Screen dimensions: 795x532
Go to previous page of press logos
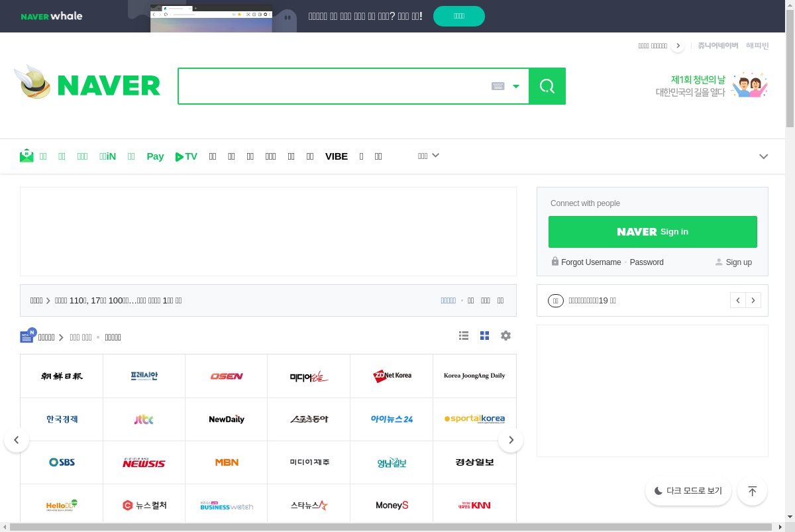pos(17,440)
